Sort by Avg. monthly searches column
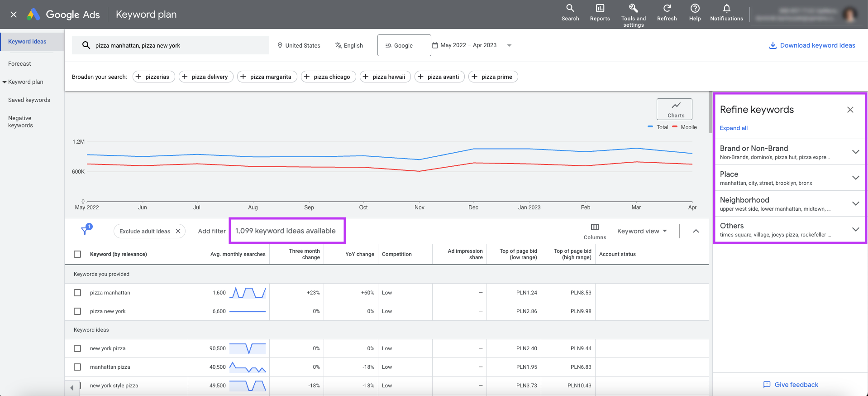Image resolution: width=868 pixels, height=396 pixels. (238, 254)
